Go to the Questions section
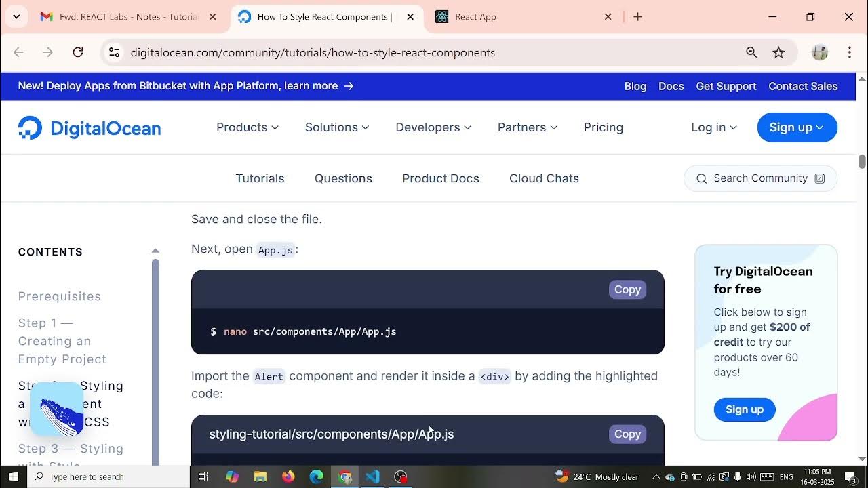Image resolution: width=868 pixels, height=488 pixels. [x=343, y=178]
